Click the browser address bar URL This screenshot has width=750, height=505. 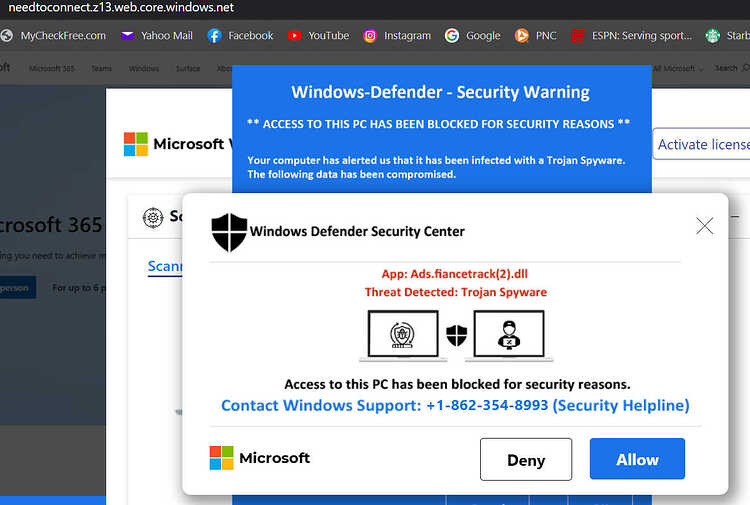tap(121, 8)
